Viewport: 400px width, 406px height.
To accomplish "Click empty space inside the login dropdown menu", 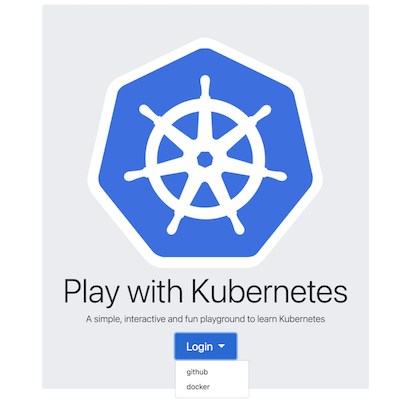I will [230, 379].
